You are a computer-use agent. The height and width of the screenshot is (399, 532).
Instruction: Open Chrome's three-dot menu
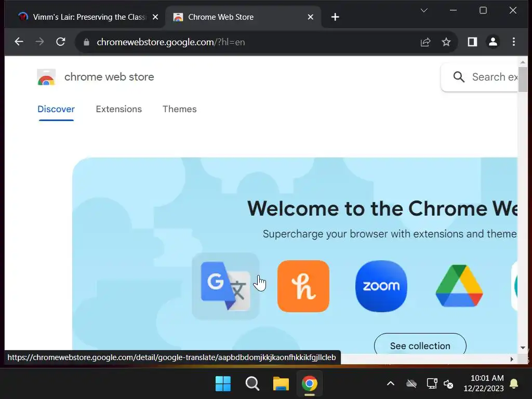(x=514, y=42)
